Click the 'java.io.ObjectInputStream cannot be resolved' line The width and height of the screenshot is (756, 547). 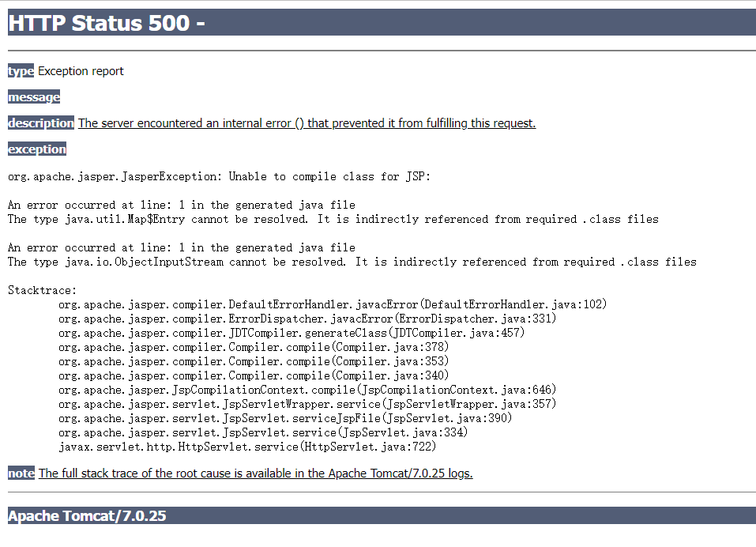(352, 262)
